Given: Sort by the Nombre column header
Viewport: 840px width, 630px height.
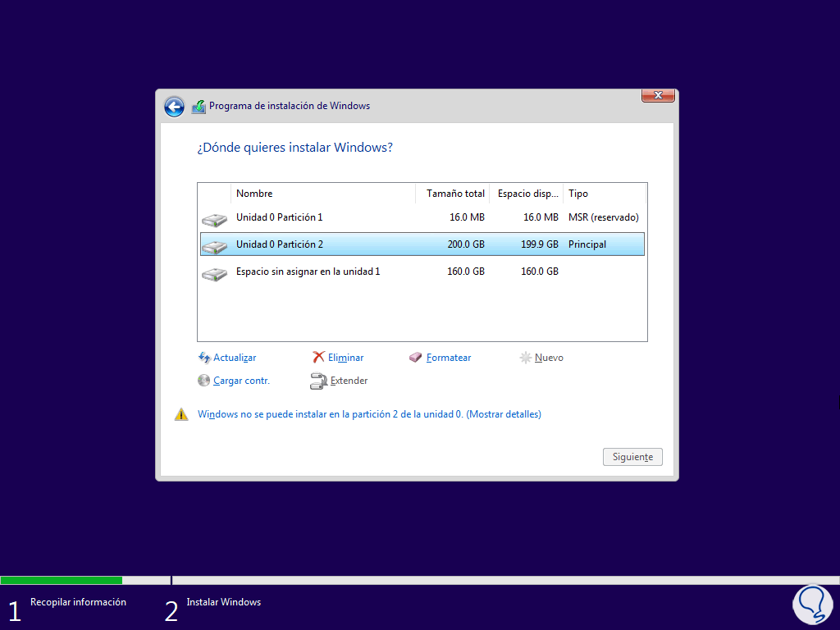Looking at the screenshot, I should [x=323, y=194].
